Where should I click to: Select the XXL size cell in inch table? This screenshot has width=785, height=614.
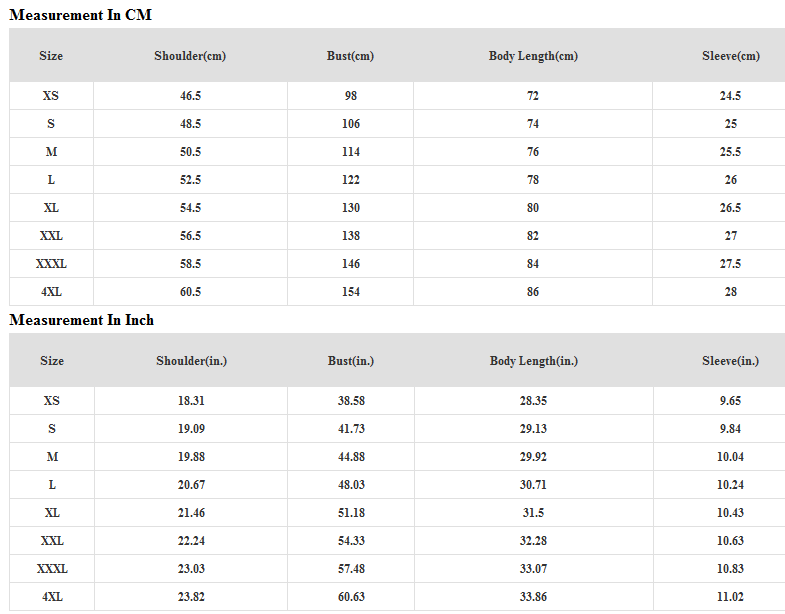(52, 541)
